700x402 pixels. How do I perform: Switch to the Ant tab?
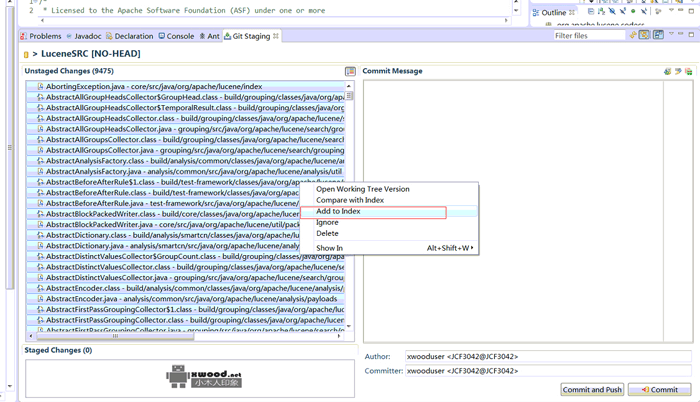(209, 36)
